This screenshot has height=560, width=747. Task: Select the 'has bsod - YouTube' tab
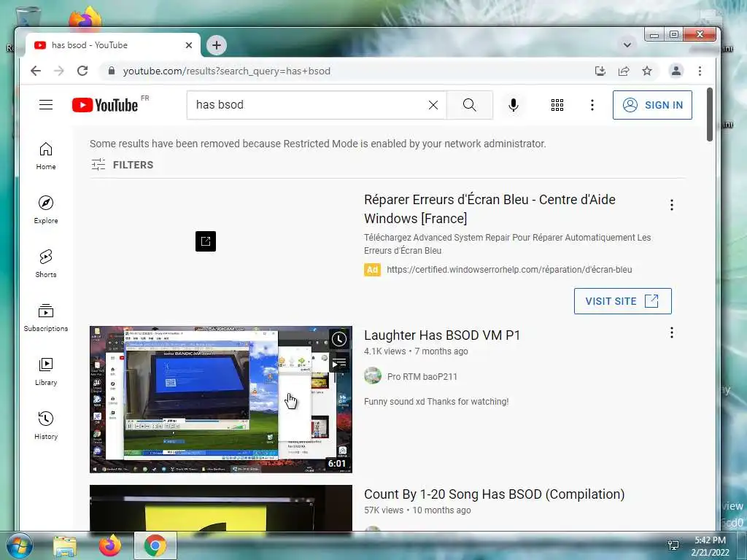click(x=112, y=45)
